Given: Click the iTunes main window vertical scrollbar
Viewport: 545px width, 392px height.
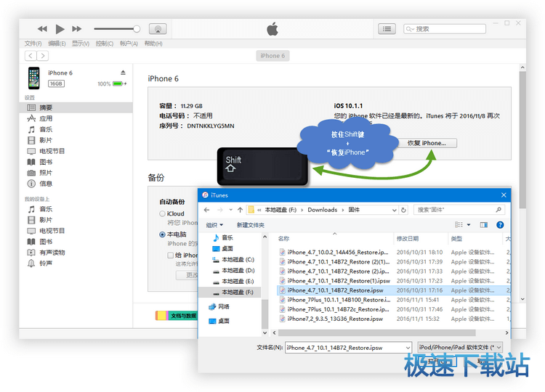Looking at the screenshot, I should [522, 139].
